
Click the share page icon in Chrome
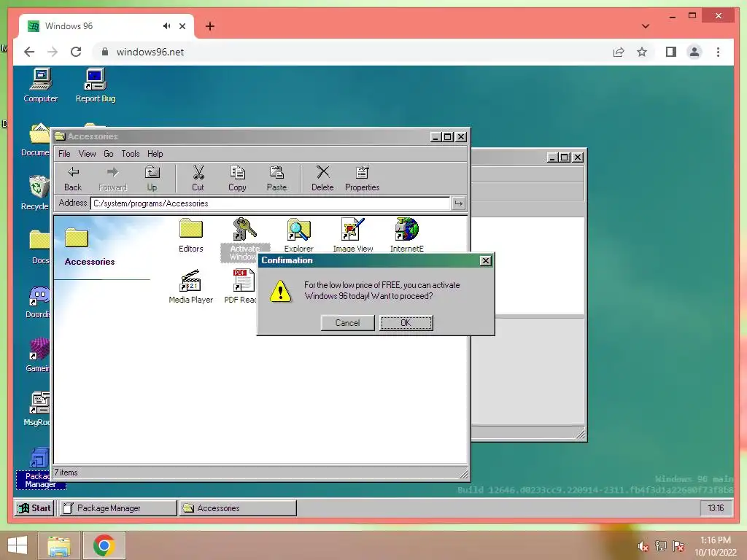pyautogui.click(x=619, y=52)
